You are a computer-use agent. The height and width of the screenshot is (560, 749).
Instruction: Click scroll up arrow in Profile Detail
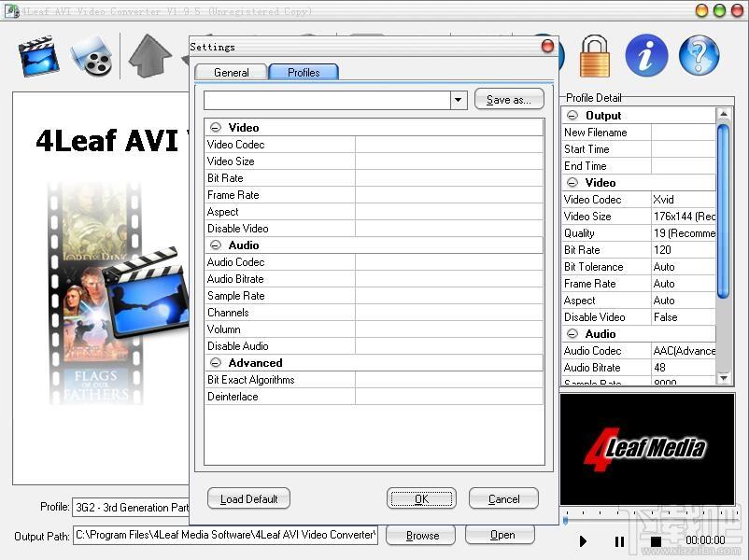click(724, 114)
